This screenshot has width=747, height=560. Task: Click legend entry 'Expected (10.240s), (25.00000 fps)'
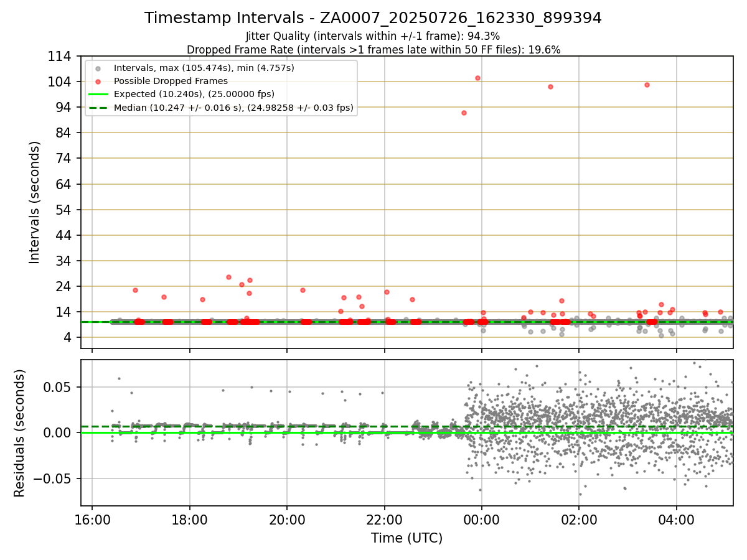pos(194,95)
